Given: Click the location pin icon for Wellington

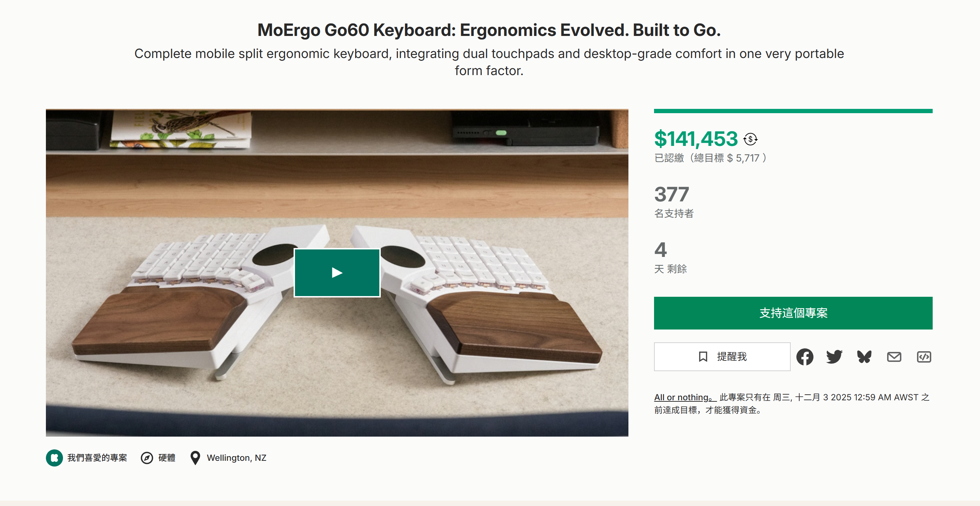Looking at the screenshot, I should (195, 458).
